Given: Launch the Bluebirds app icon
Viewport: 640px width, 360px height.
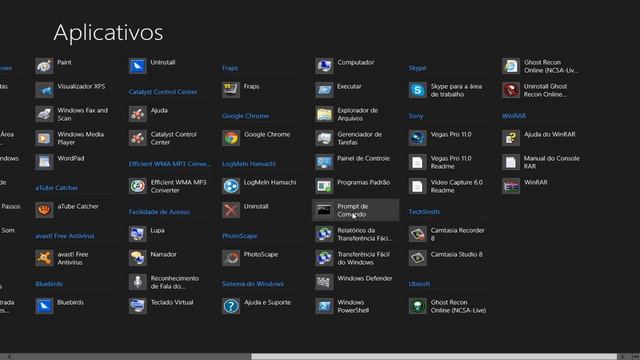Looking at the screenshot, I should [x=44, y=306].
